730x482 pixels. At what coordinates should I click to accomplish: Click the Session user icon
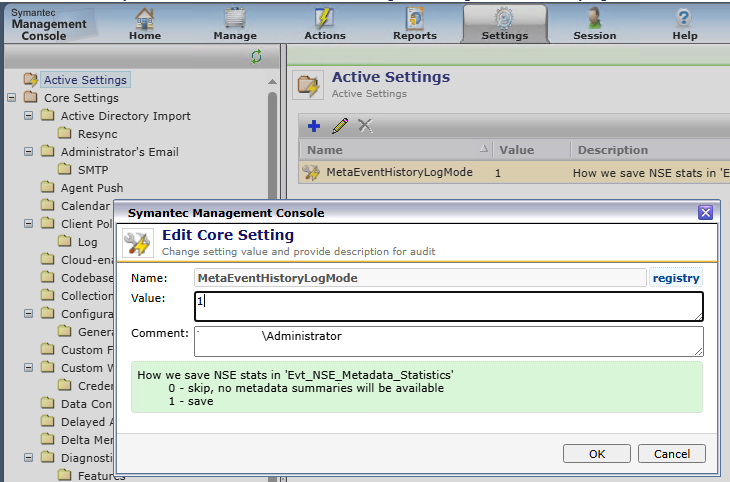[x=594, y=18]
